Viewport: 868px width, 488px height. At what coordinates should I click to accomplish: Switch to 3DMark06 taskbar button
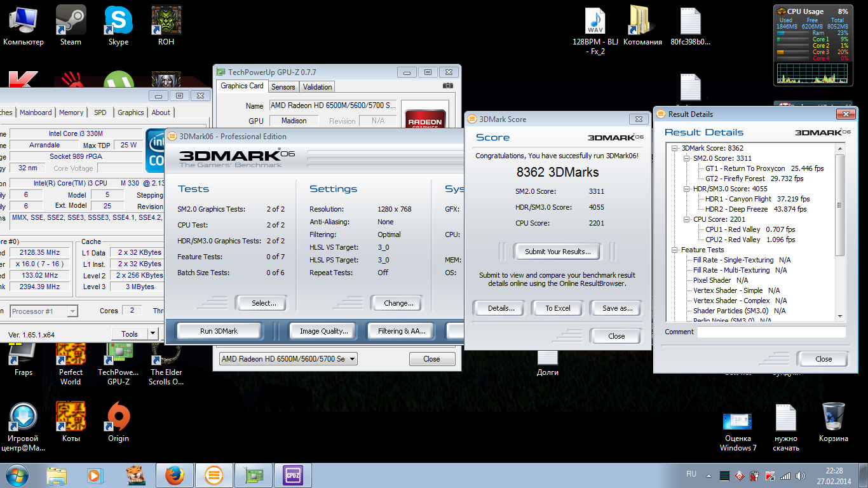point(214,475)
